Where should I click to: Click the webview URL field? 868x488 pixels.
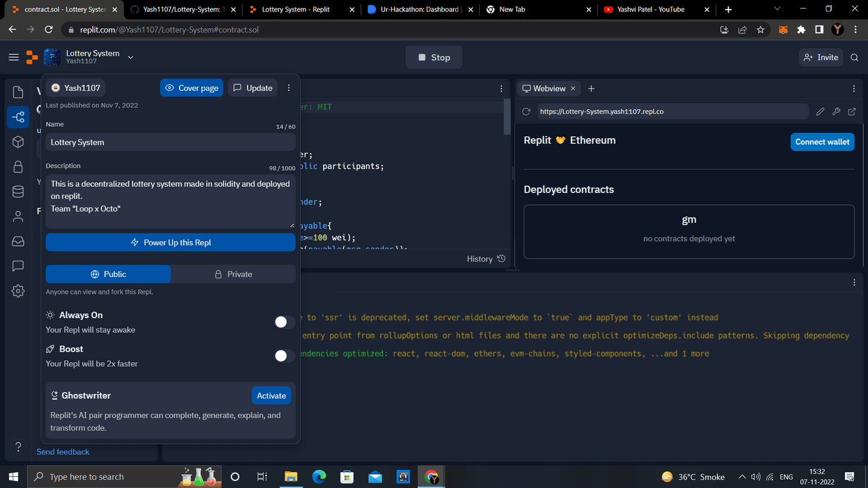[x=673, y=111]
